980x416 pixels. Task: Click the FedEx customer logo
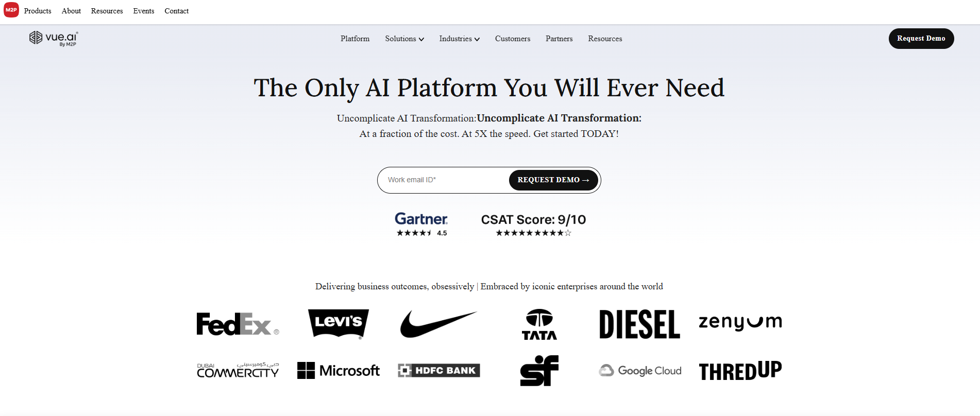point(238,324)
